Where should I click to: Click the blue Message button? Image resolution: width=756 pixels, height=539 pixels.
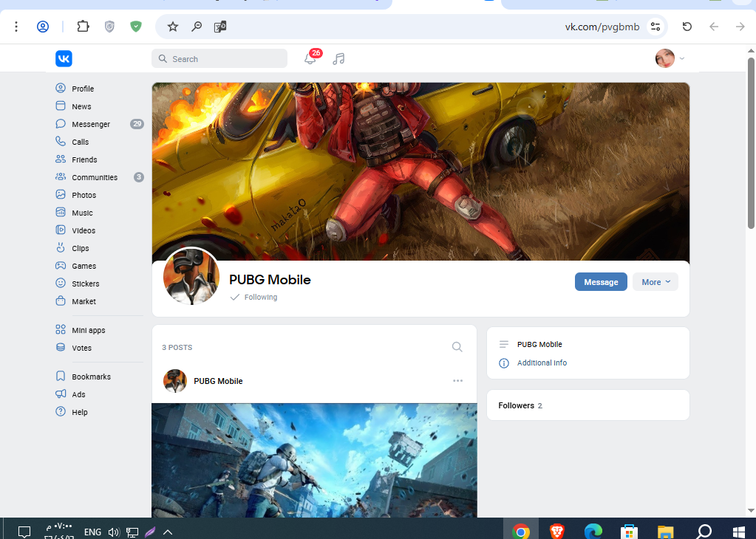pos(601,282)
